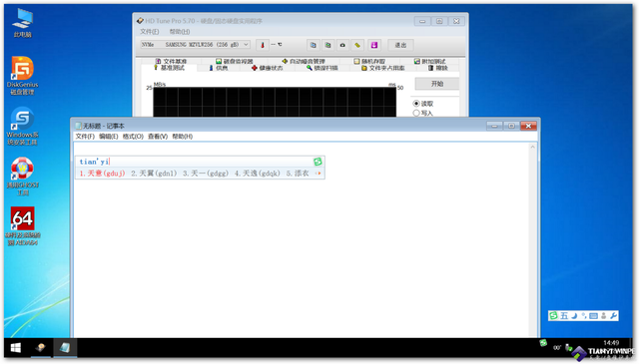Open Notepad 文件(F) menu
The width and height of the screenshot is (639, 364).
(85, 137)
